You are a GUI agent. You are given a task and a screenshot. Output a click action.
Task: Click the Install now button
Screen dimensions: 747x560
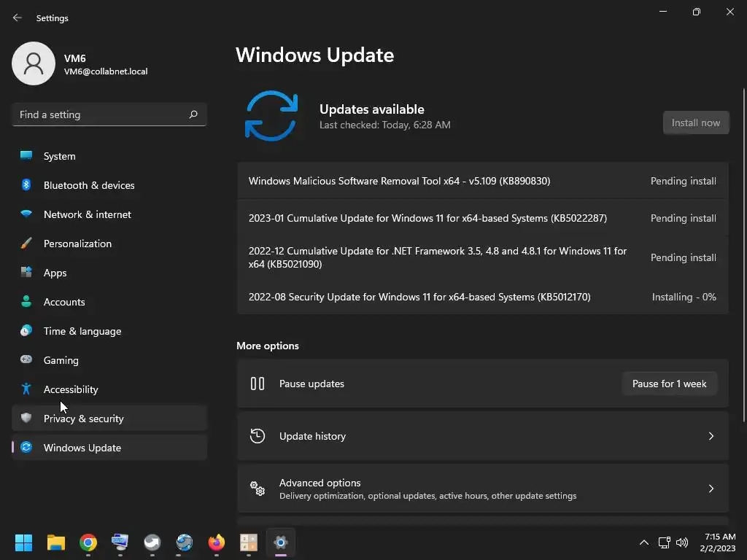695,122
